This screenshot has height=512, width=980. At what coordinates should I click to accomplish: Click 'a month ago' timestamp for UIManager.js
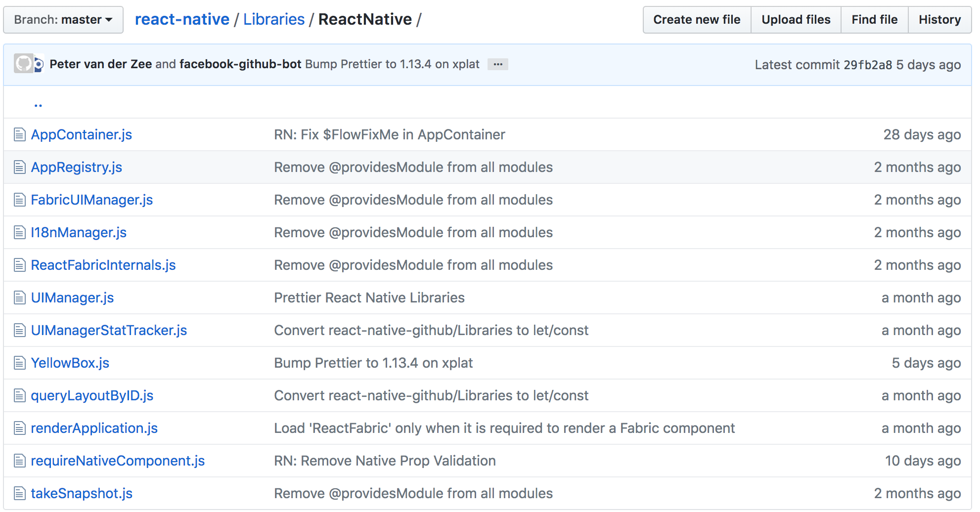pos(921,298)
